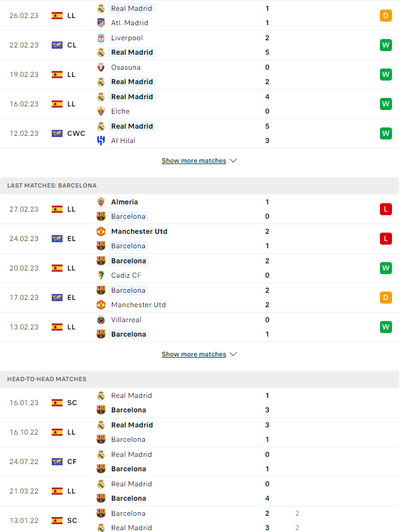Open the 16.01.23 Real Madrid vs Barcelona match
404x532 pixels.
tap(180, 403)
